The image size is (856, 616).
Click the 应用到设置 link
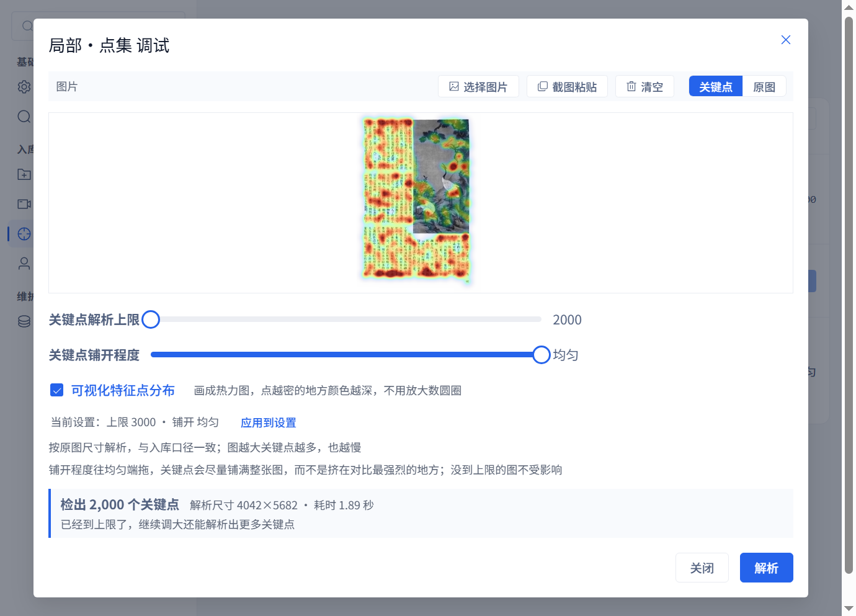tap(268, 422)
